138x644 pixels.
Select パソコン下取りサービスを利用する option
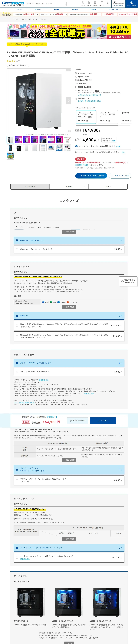tap(69, 372)
